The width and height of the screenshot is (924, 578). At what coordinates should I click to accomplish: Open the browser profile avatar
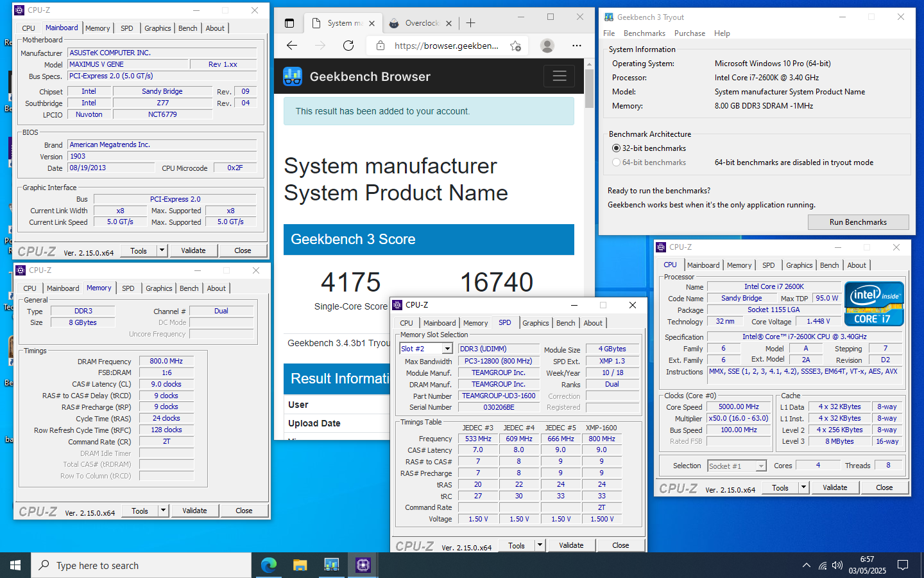(547, 46)
